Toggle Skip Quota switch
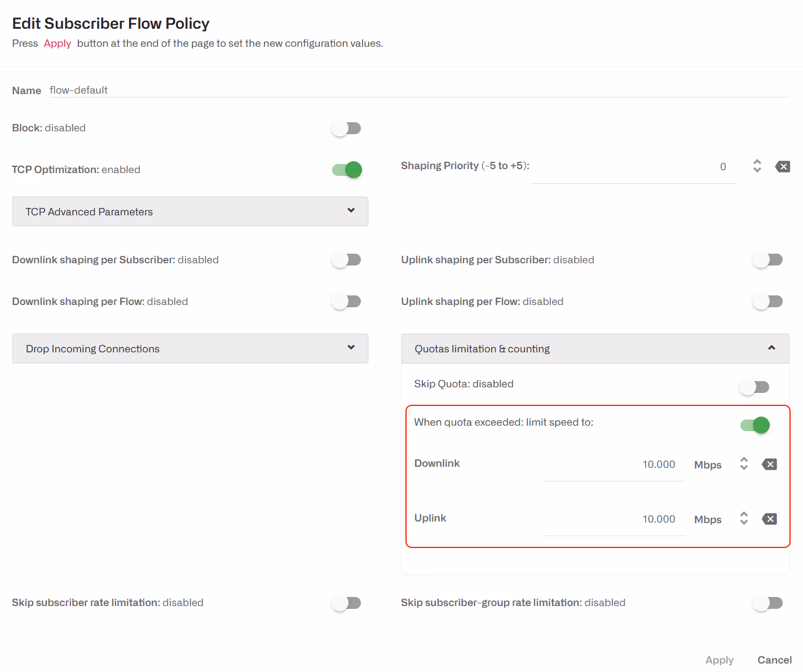Screen dimensions: 803x672 pyautogui.click(x=755, y=387)
